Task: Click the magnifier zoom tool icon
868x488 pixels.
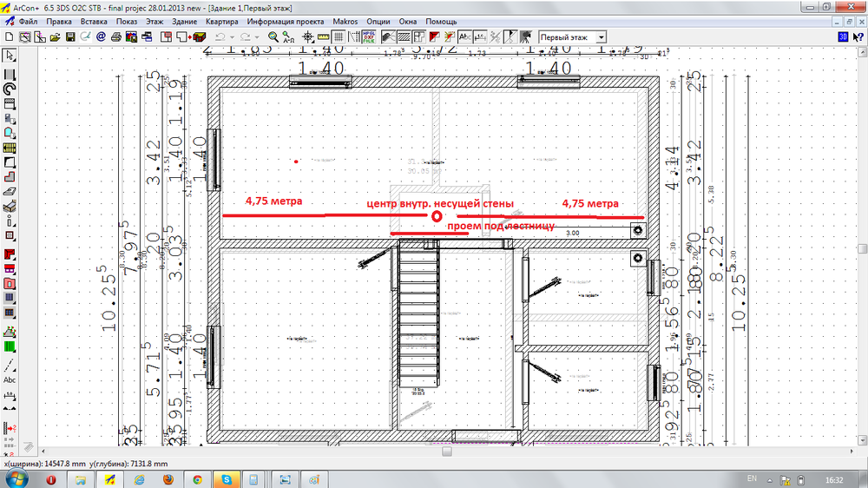Action: [x=273, y=37]
